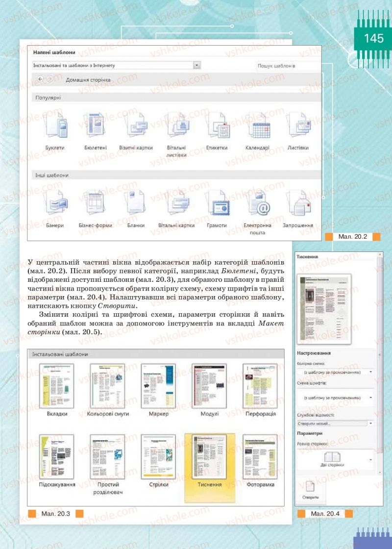Open the Листівки template category

coord(298,131)
